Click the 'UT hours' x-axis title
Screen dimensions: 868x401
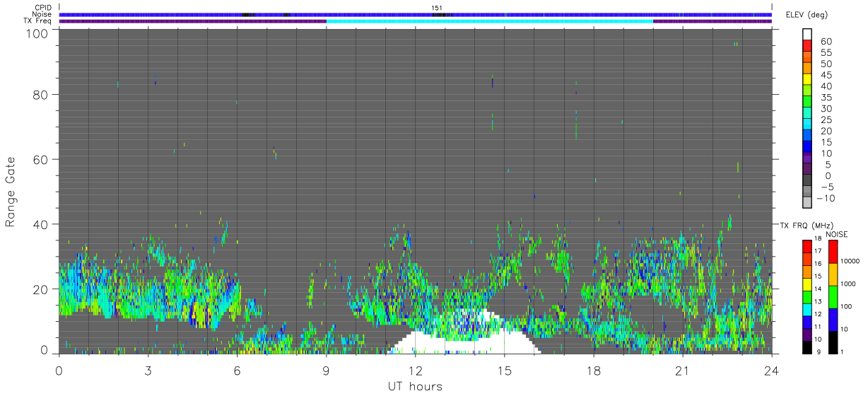click(415, 387)
